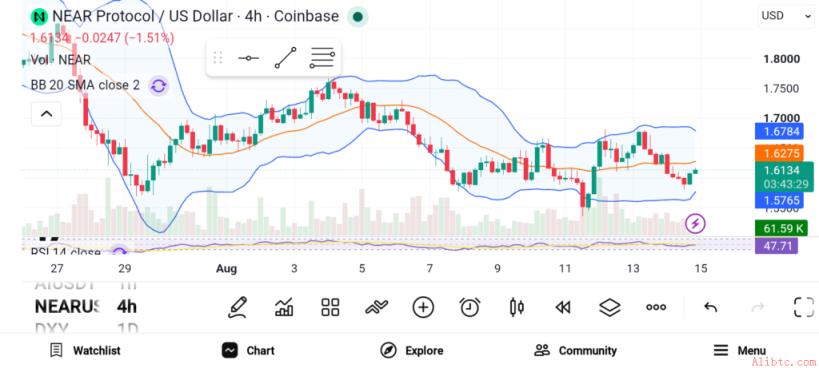
Task: Open the four-squares layout grid icon
Action: [x=330, y=307]
